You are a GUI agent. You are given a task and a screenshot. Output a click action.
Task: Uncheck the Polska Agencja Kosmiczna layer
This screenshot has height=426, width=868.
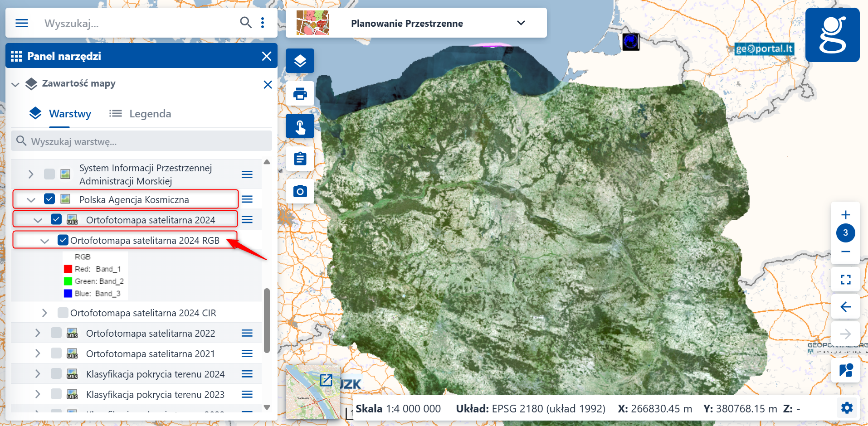[49, 199]
